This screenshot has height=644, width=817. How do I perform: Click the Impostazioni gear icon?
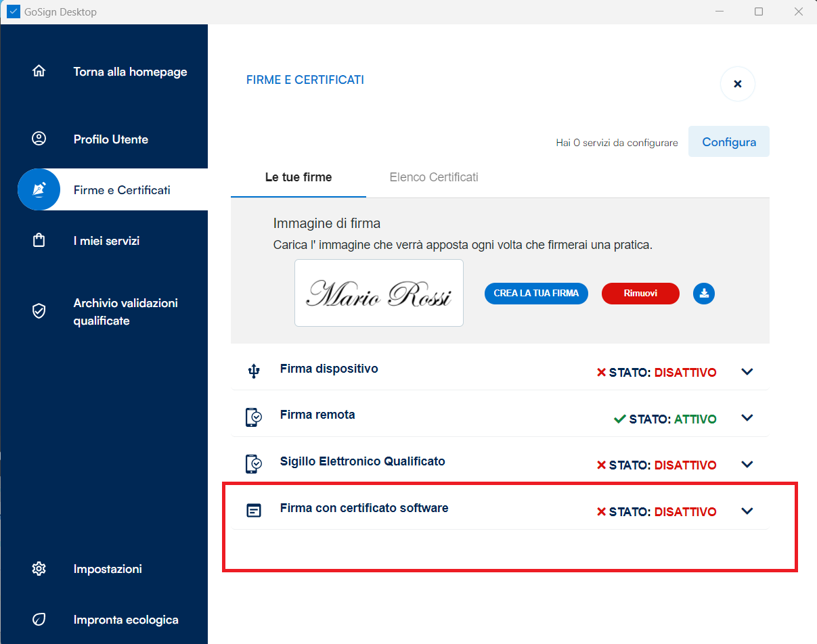click(x=39, y=568)
